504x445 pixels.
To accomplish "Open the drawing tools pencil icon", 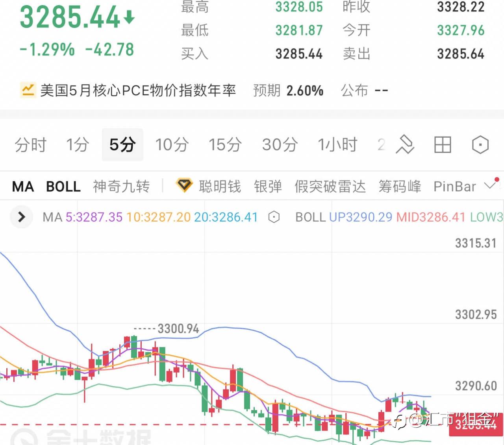I will 405,145.
